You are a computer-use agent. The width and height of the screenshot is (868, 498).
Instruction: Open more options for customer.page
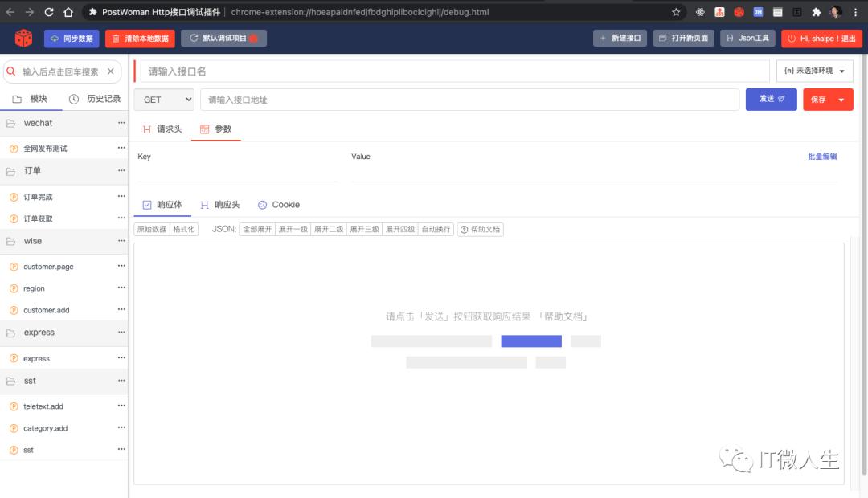pyautogui.click(x=121, y=266)
